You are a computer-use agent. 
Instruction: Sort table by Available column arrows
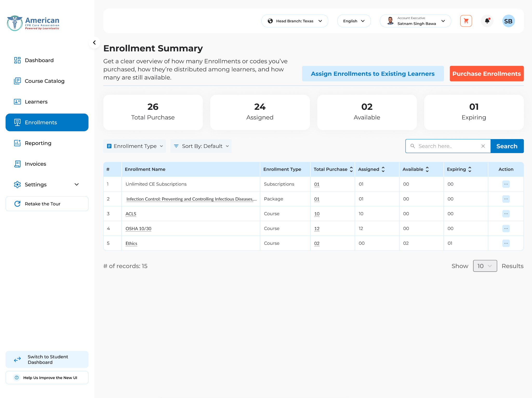pyautogui.click(x=427, y=169)
